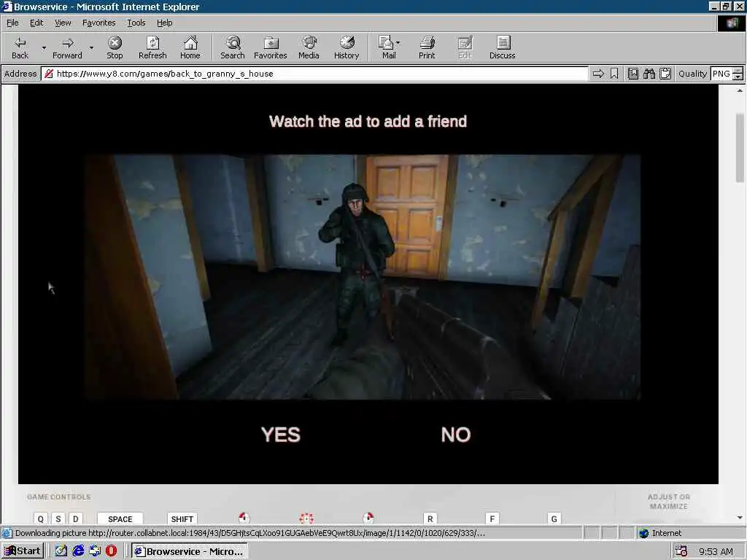This screenshot has height=560, width=747.
Task: Click the binoculars find icon
Action: [x=649, y=74]
